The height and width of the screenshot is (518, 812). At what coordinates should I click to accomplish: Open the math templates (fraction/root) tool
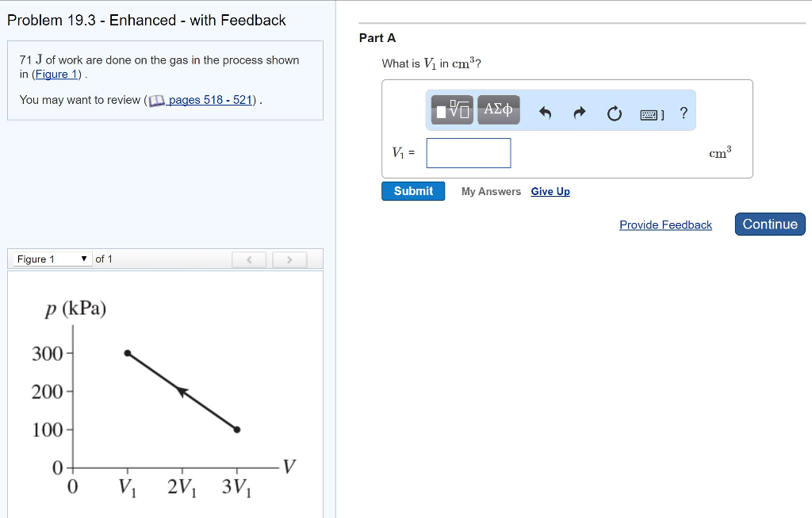pos(452,109)
